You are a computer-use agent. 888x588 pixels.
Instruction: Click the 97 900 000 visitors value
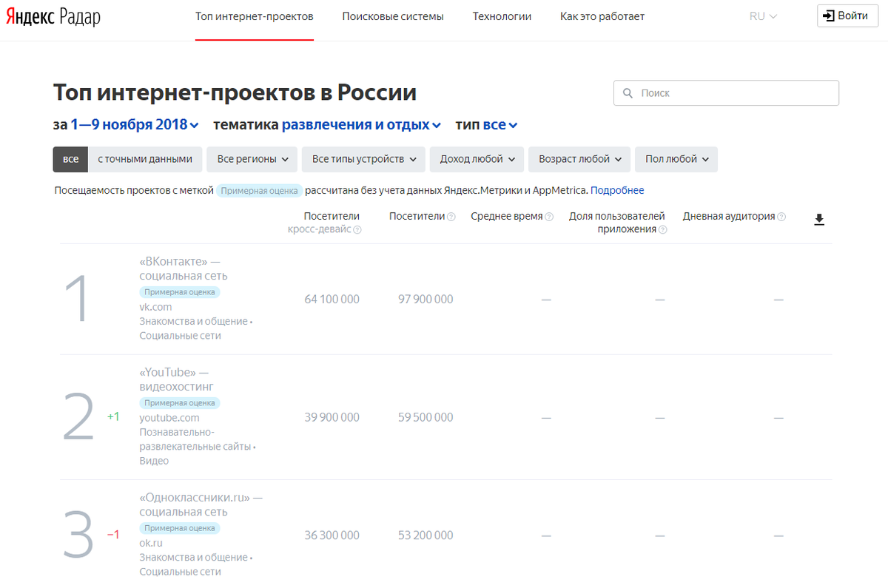[425, 300]
